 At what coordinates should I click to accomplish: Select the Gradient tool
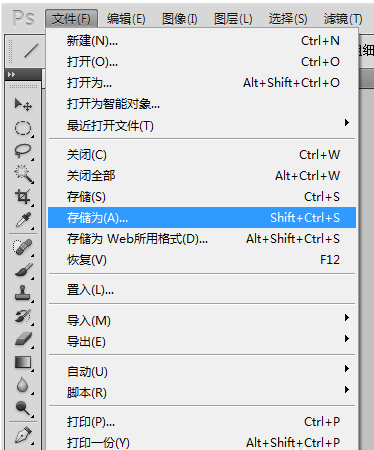(23, 362)
